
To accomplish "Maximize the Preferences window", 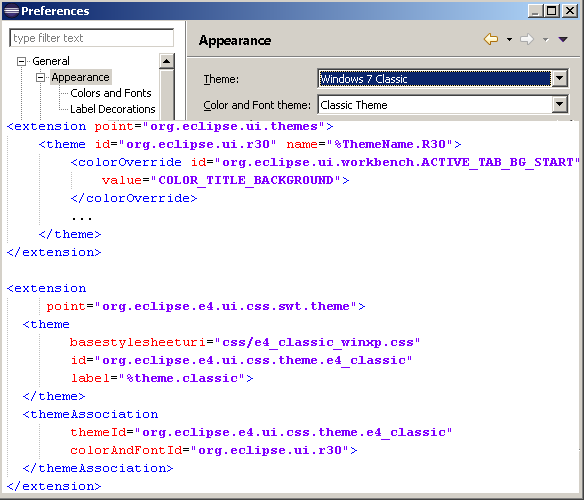I will click(552, 11).
